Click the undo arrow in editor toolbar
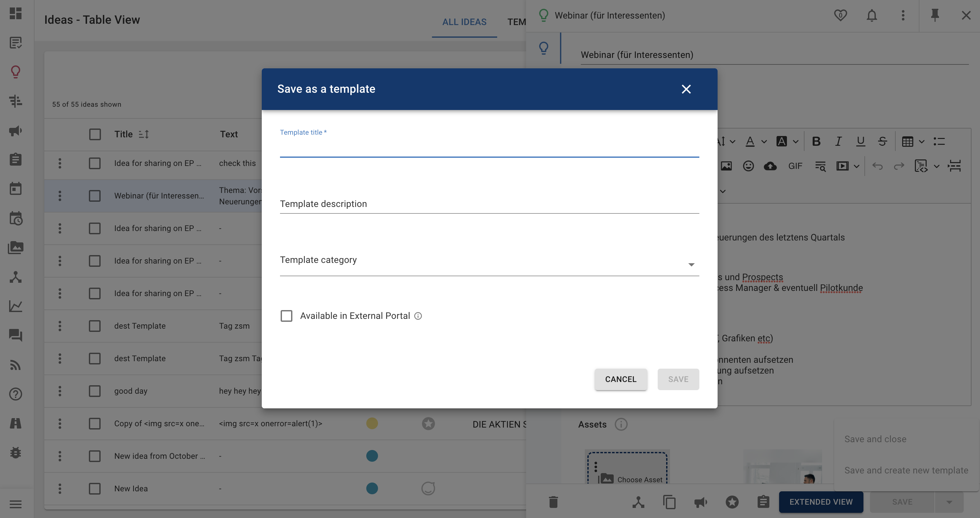Image resolution: width=980 pixels, height=518 pixels. point(877,166)
